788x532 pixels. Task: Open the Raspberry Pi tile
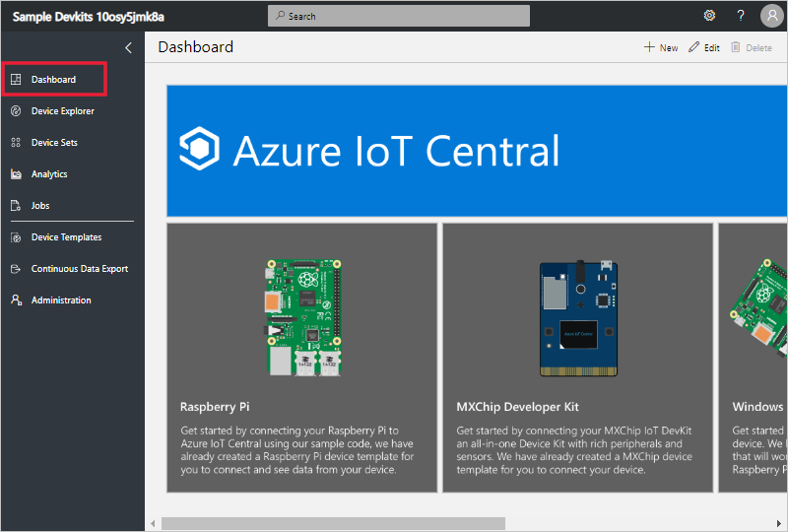302,358
